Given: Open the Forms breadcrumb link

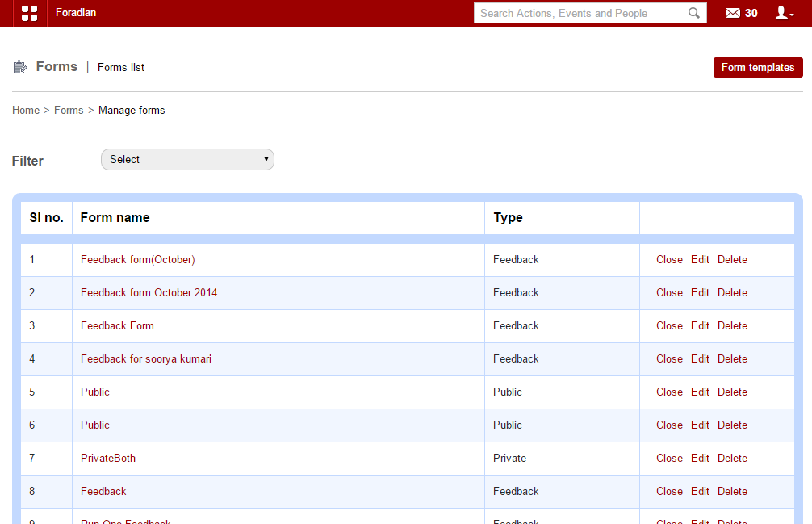Looking at the screenshot, I should (x=69, y=111).
